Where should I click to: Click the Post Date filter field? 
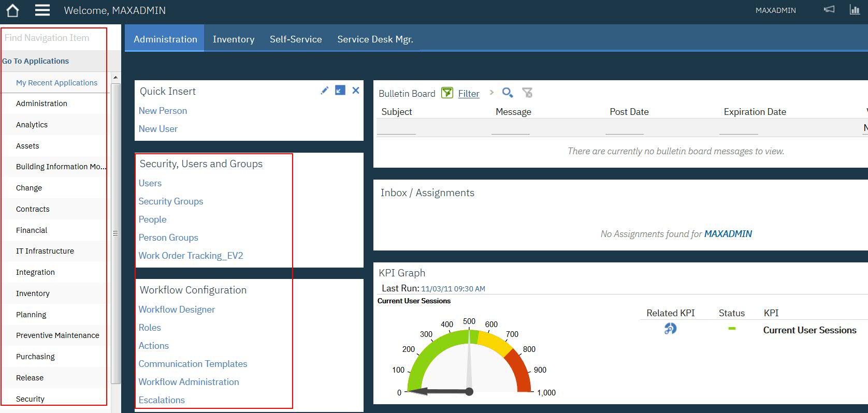625,128
